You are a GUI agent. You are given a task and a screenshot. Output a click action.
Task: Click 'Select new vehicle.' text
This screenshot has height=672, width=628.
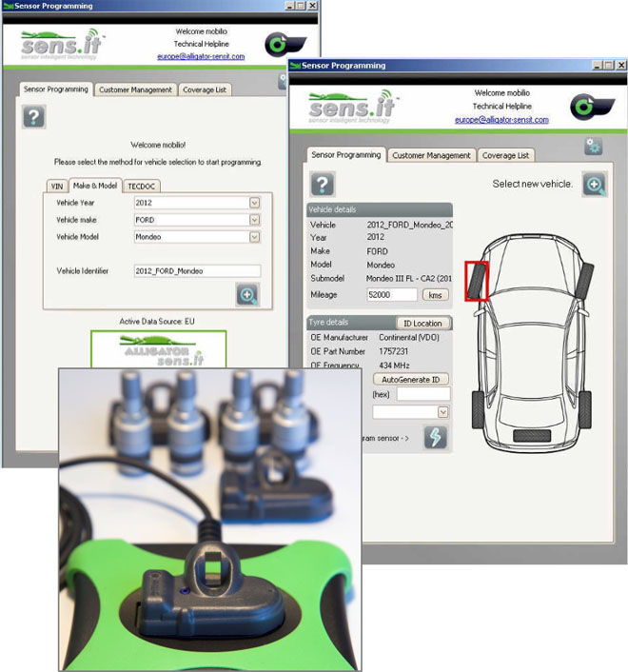click(x=533, y=184)
